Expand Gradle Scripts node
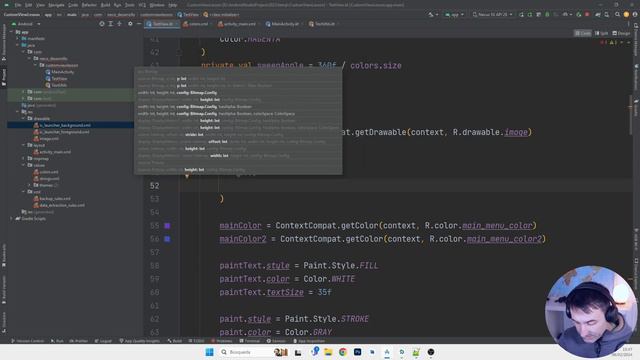 [11, 219]
